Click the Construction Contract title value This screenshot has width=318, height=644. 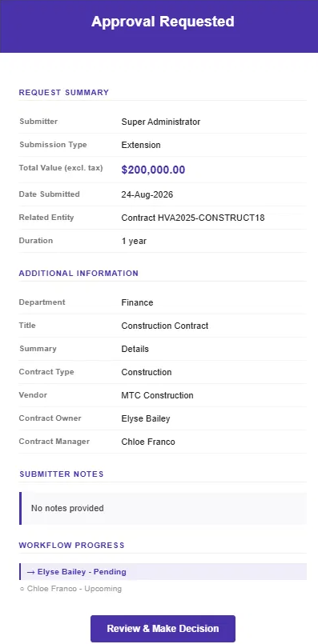[x=165, y=326]
